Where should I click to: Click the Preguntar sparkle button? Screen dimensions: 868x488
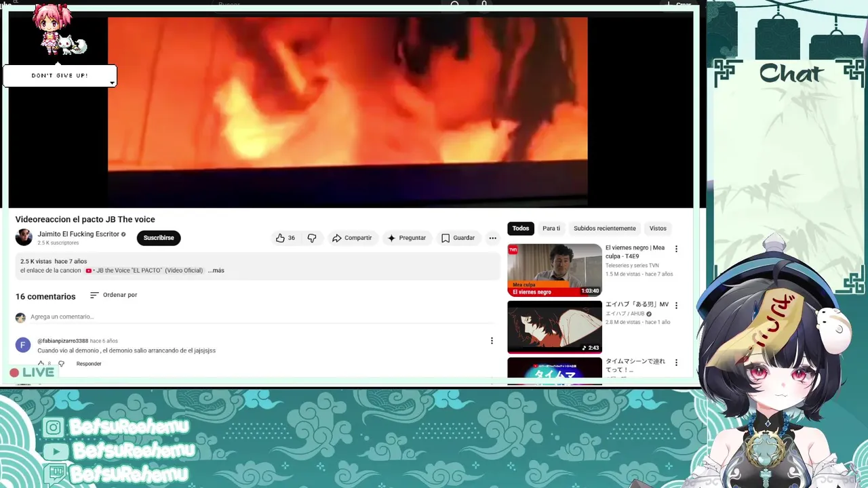pos(407,238)
